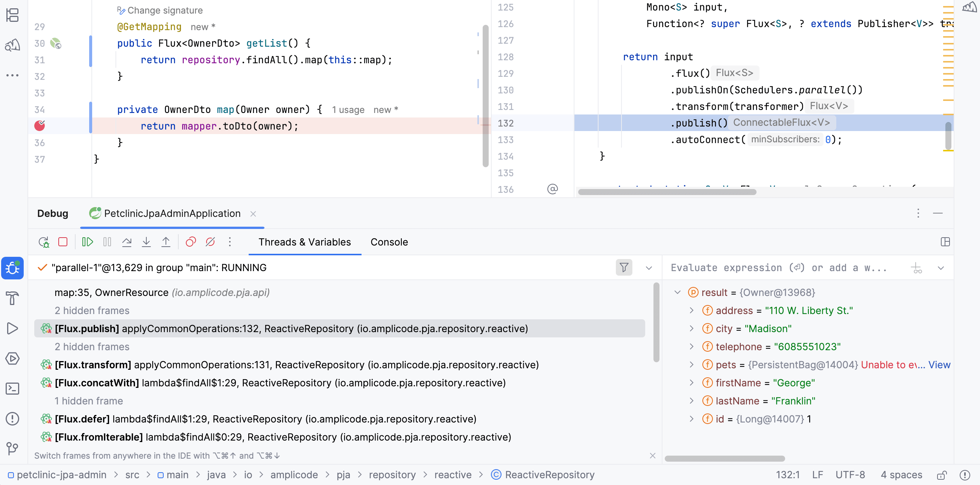Step into the method
Image resolution: width=980 pixels, height=485 pixels.
[146, 242]
